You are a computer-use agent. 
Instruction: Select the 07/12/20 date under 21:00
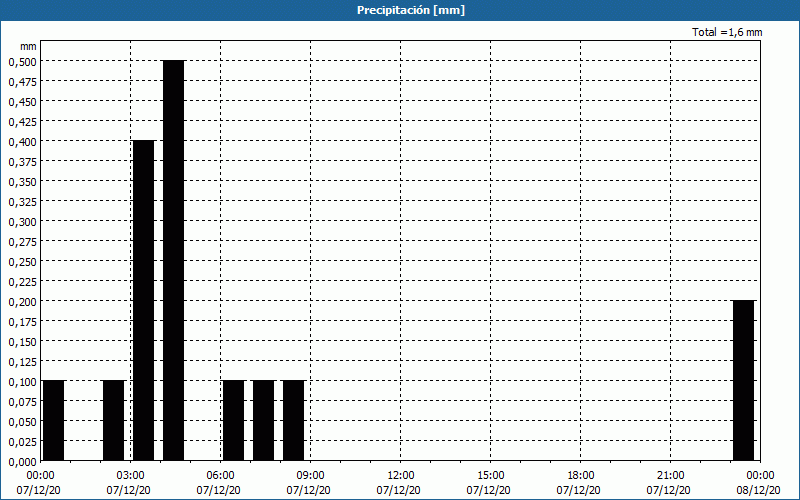pos(668,490)
